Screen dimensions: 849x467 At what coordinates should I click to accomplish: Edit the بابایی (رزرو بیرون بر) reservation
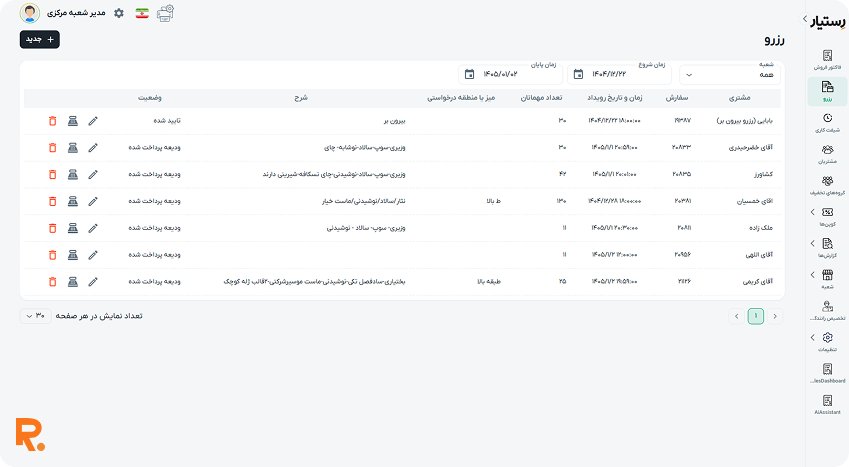(93, 121)
